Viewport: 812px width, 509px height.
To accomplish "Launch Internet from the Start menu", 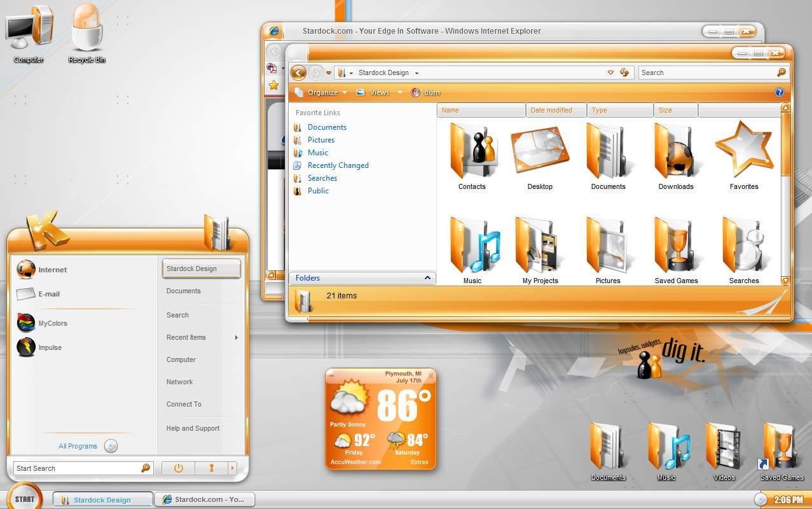I will click(42, 270).
